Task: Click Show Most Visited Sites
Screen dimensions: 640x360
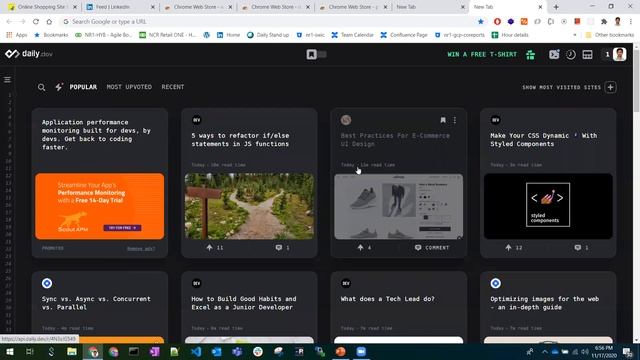Action: point(562,87)
